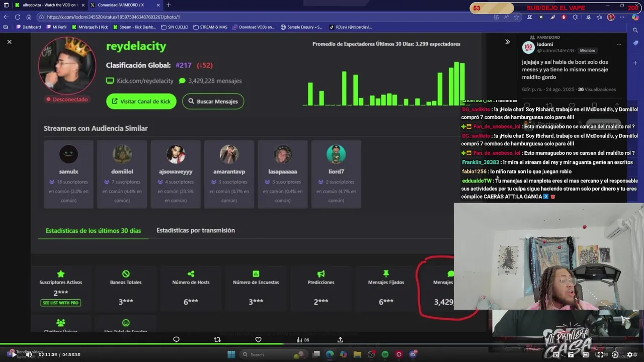Open the RDJavi TikTok bookmark

point(351,27)
